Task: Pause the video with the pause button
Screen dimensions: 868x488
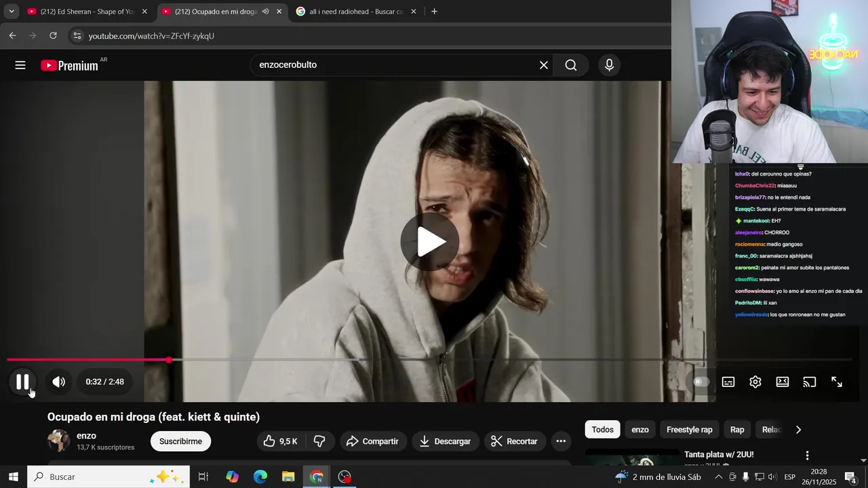Action: click(x=22, y=382)
